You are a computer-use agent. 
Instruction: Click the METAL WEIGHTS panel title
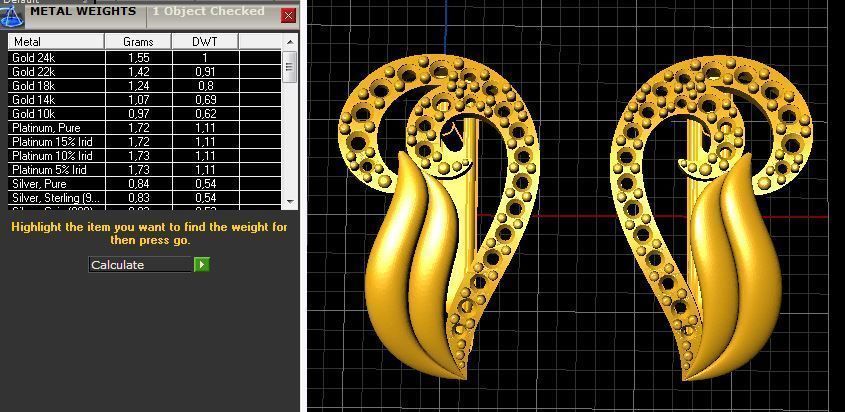click(x=83, y=11)
